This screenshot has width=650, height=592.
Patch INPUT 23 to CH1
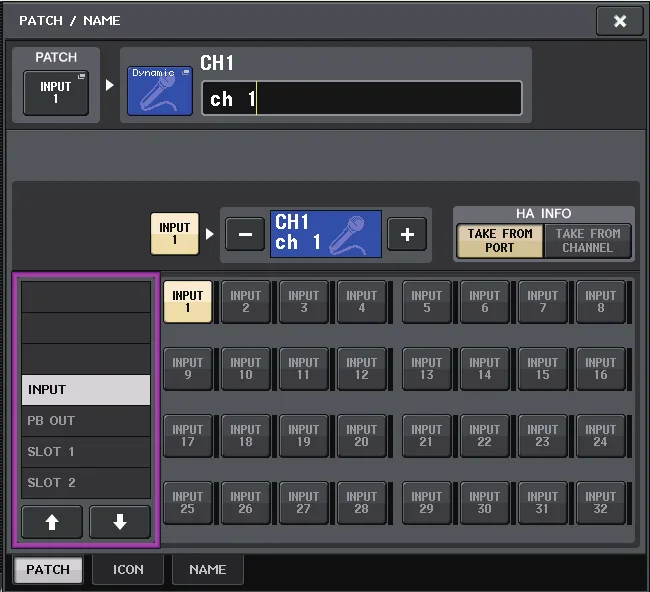pos(543,436)
